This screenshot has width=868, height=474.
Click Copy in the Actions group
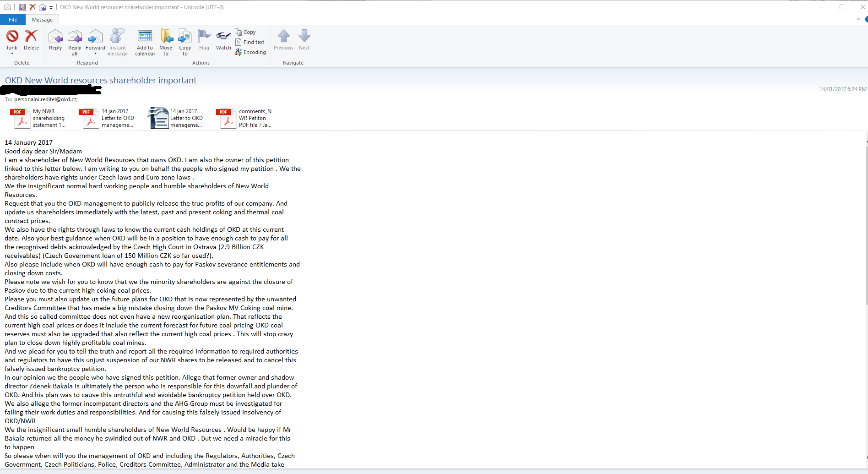(245, 32)
